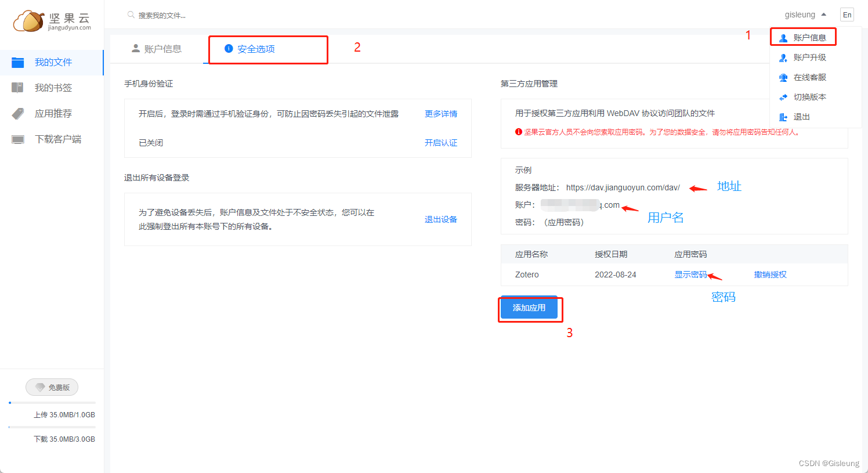Select the 安全选项 tab

tap(250, 49)
